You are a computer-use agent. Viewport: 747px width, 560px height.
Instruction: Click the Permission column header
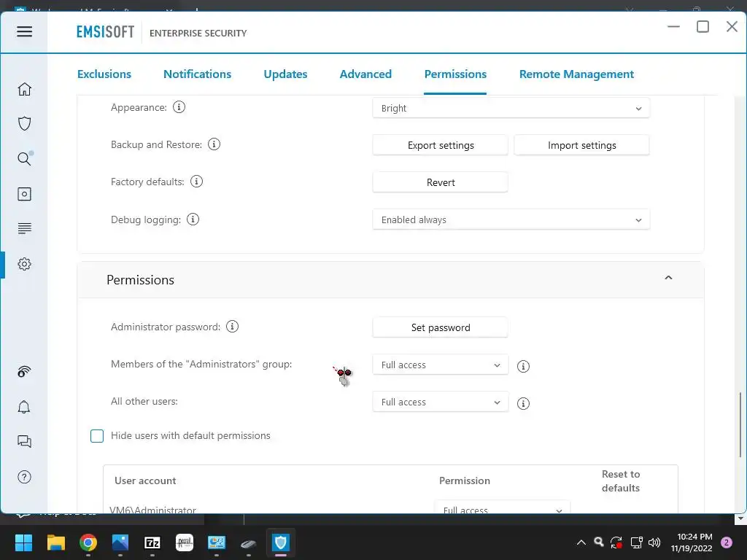tap(465, 481)
